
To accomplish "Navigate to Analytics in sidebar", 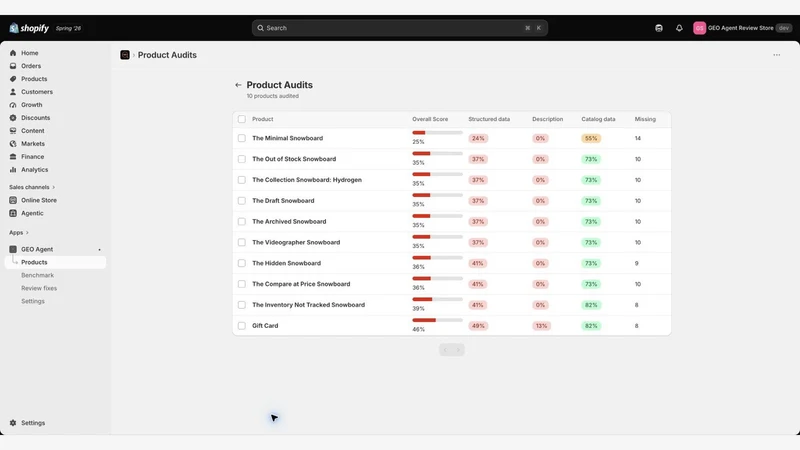I will click(x=34, y=170).
